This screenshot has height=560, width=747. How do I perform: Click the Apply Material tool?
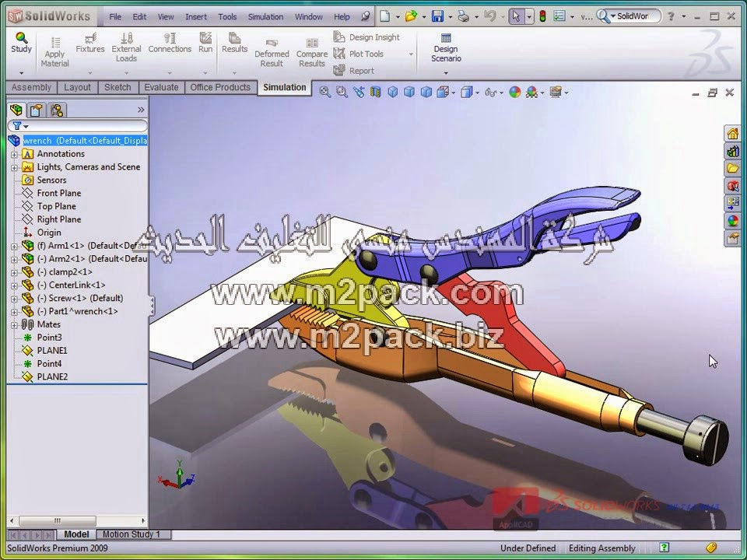pyautogui.click(x=54, y=52)
